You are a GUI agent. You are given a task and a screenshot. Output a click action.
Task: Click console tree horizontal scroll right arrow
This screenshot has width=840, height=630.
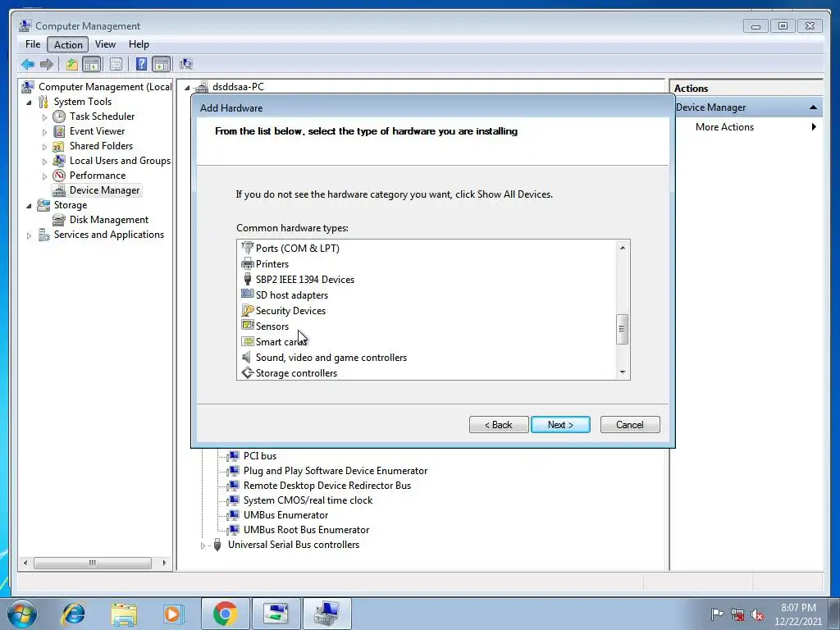click(x=164, y=563)
